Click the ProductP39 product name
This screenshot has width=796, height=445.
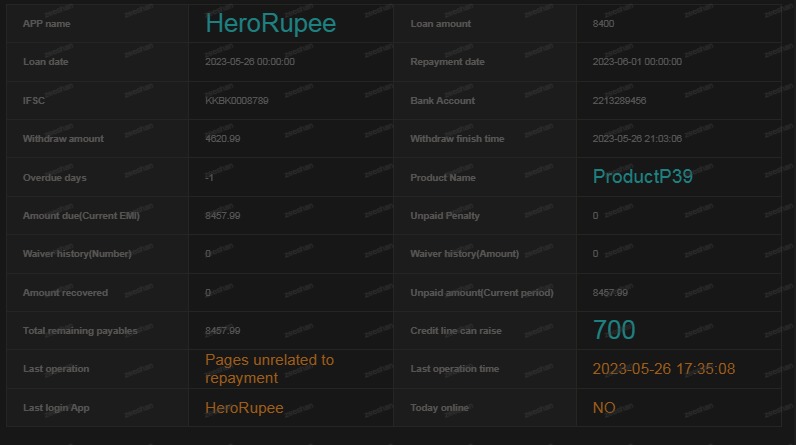pyautogui.click(x=642, y=177)
